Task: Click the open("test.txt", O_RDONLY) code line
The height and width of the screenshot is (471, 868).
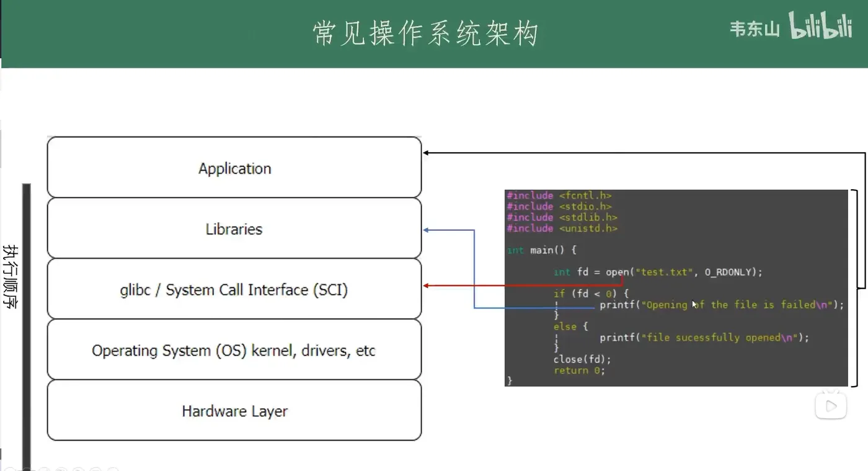Action: (x=658, y=272)
